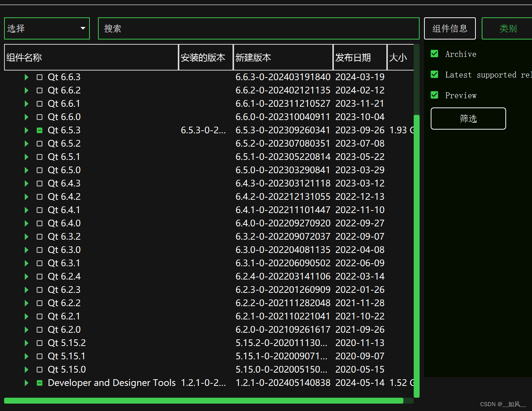Expand Developer and Designer Tools node

26,383
